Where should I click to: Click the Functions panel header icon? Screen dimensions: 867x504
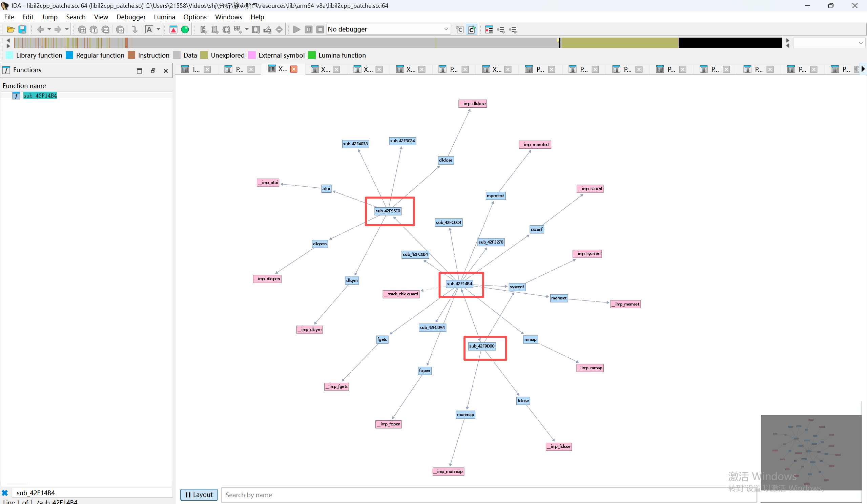6,70
